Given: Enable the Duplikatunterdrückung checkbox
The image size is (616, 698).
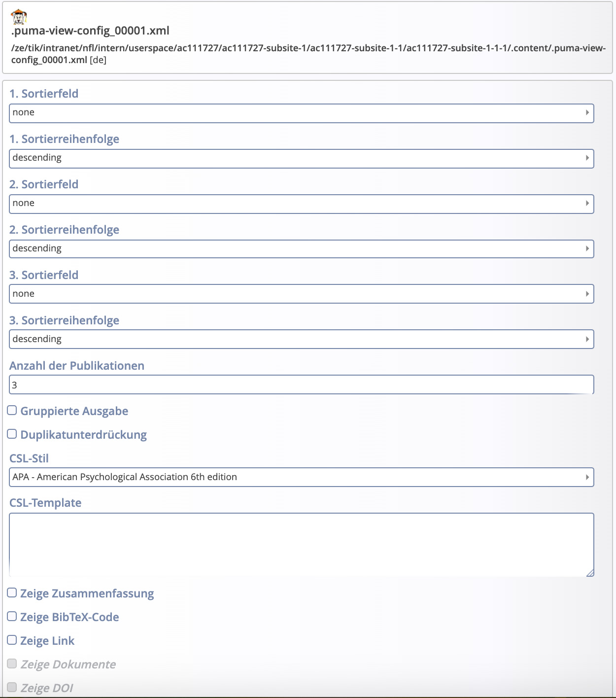Looking at the screenshot, I should pos(12,434).
